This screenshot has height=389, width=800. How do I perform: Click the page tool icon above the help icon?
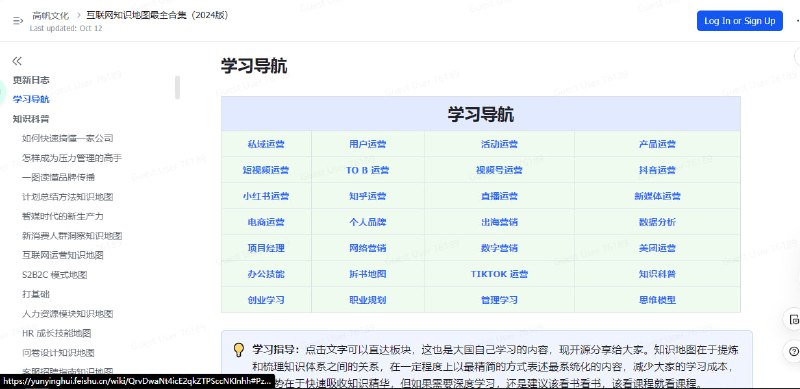click(793, 320)
